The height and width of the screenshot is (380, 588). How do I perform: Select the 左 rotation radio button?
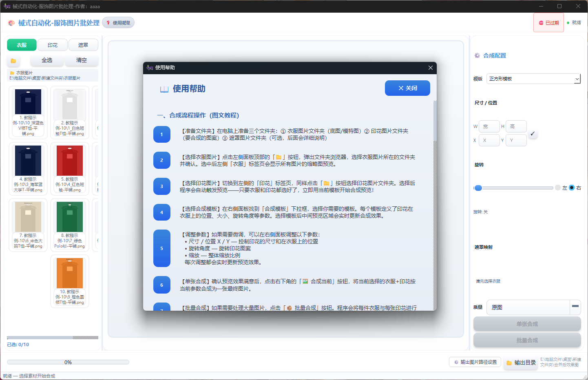[558, 188]
